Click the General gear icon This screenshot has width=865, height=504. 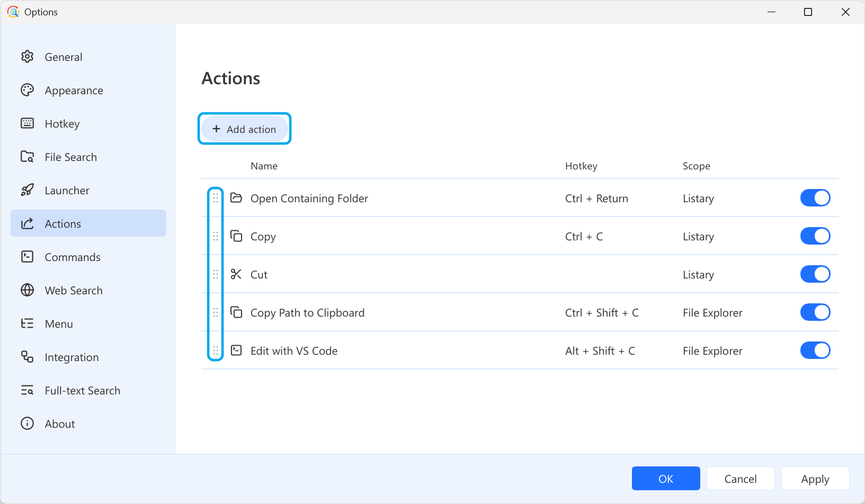pos(27,57)
